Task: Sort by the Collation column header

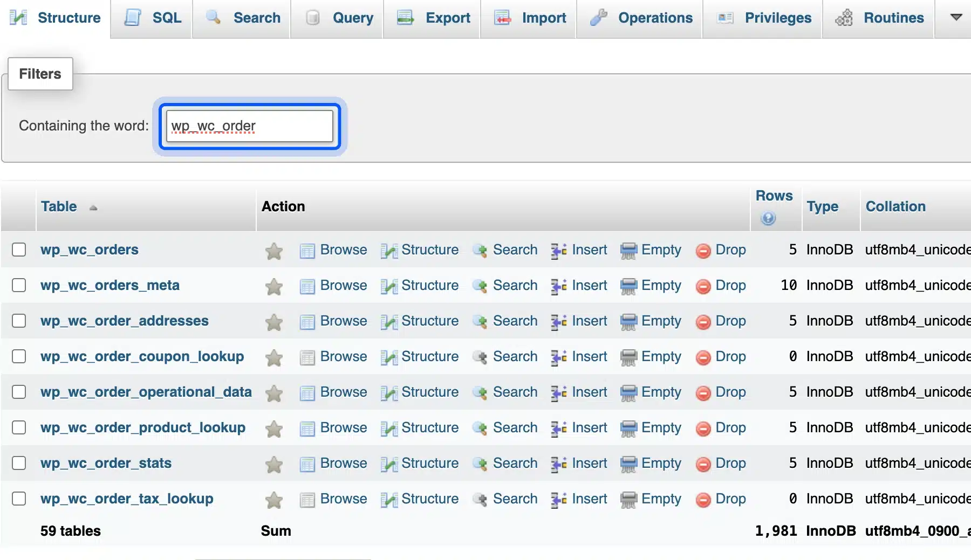Action: (x=895, y=206)
